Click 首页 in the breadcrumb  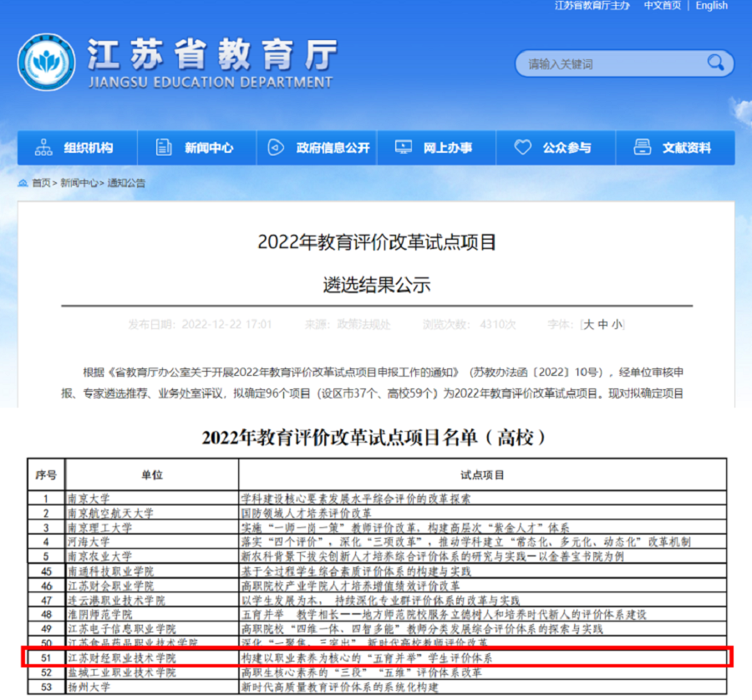point(41,183)
